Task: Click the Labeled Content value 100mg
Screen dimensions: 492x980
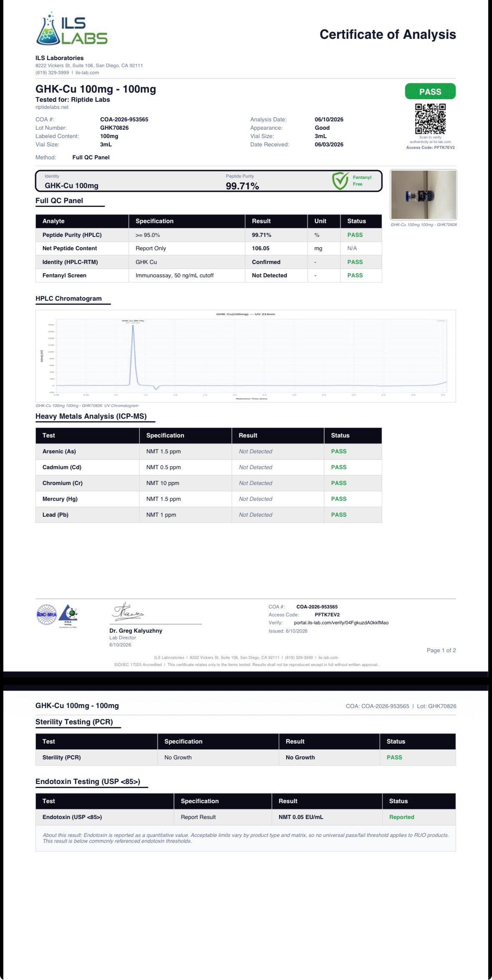Action: pyautogui.click(x=109, y=136)
